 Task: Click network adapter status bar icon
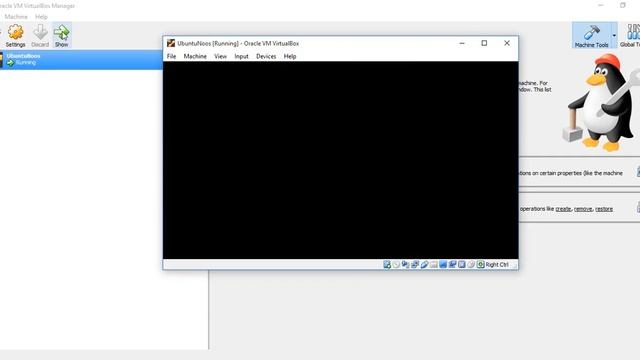tap(415, 264)
